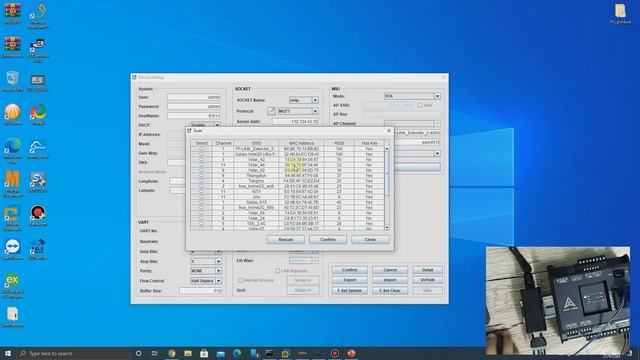
Task: Click the Close button in Scan dialog
Action: (370, 240)
